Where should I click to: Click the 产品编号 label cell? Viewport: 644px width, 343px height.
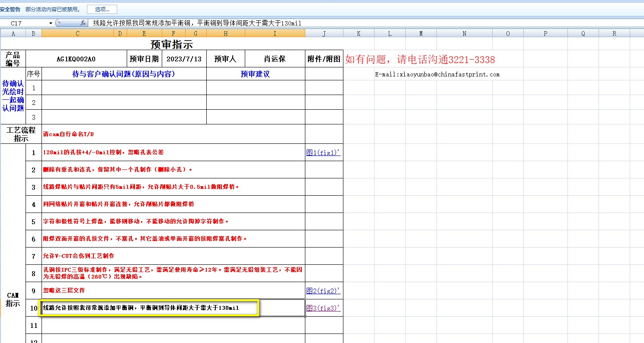tap(13, 59)
